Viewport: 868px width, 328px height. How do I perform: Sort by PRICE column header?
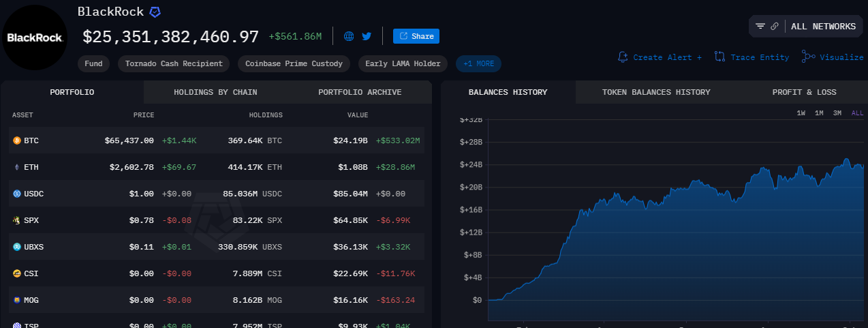(x=144, y=115)
